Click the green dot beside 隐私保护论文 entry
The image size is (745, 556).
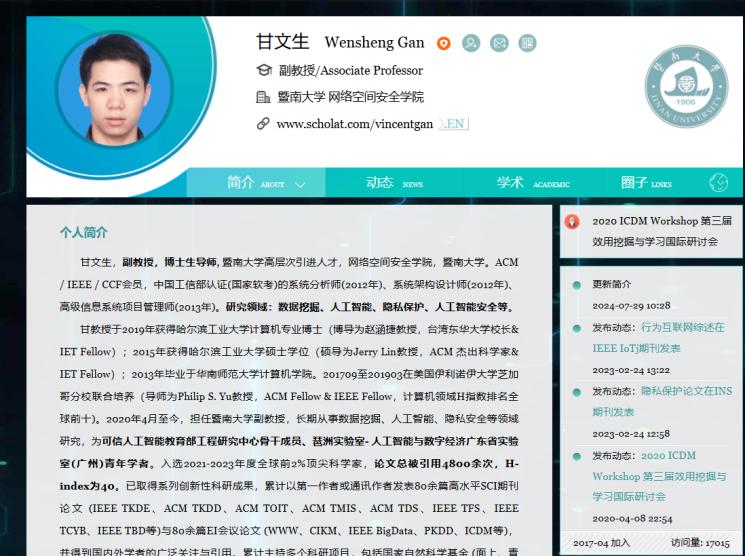[x=577, y=392]
